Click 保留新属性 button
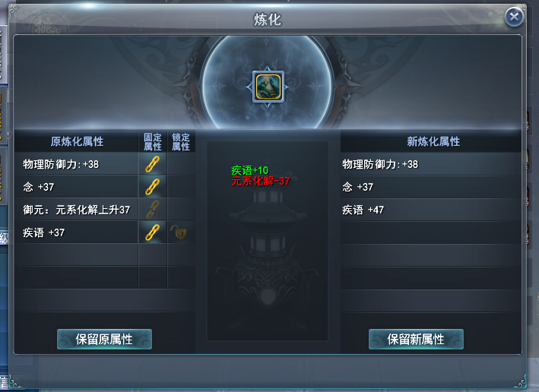Screen dimensions: 539x392 pyautogui.click(x=416, y=339)
